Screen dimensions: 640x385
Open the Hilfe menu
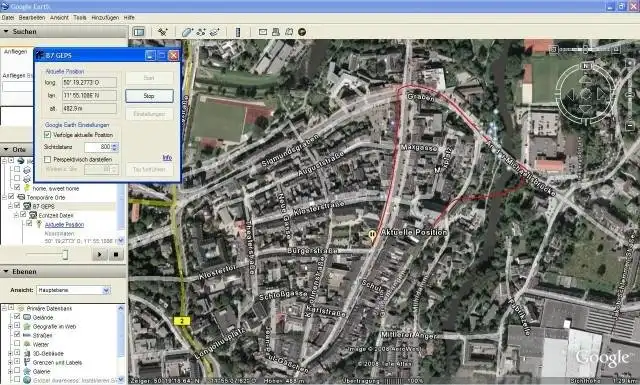point(129,18)
